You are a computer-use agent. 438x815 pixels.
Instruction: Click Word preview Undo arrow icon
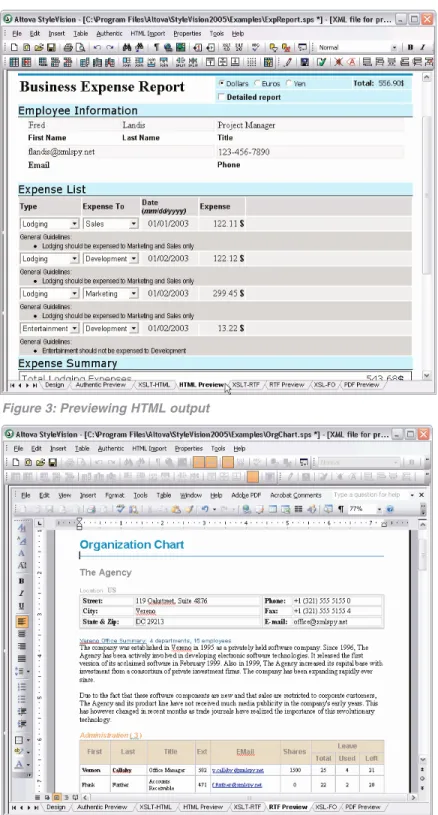pos(205,509)
